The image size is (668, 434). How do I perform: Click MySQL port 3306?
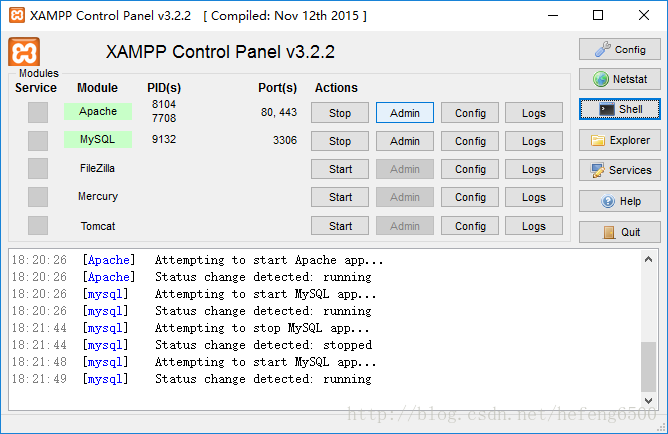click(285, 140)
